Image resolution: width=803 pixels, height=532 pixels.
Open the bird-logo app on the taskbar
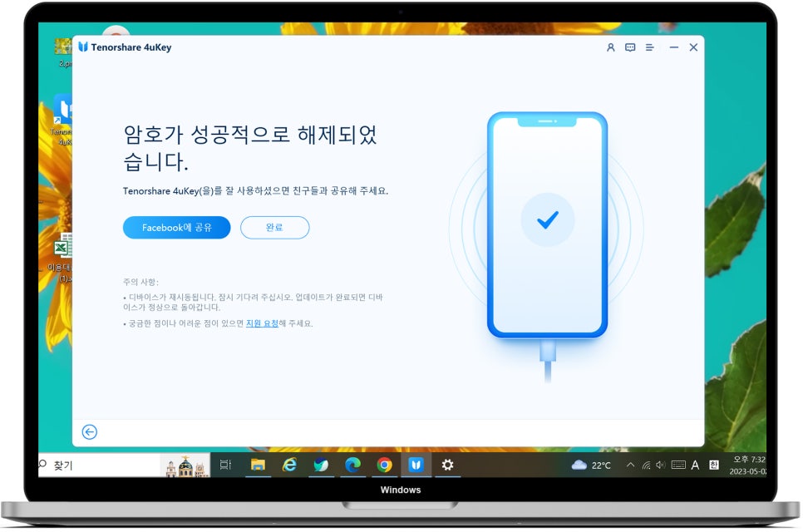[x=321, y=465]
